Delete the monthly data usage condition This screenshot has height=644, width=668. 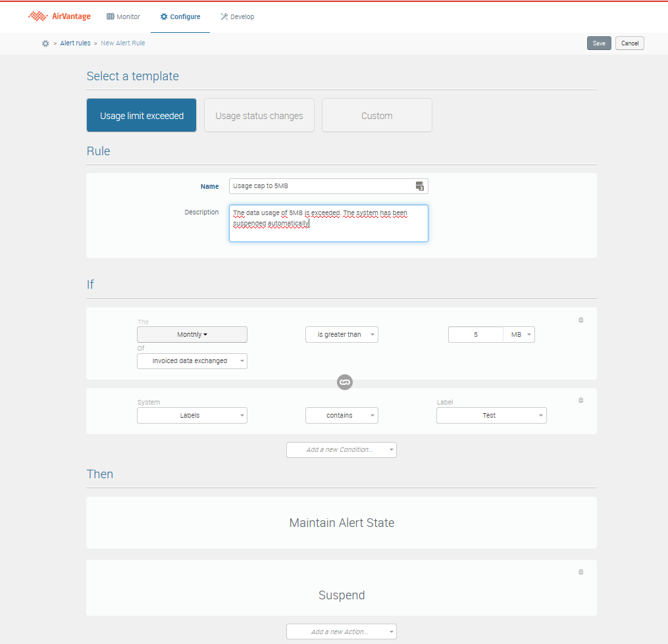click(580, 320)
